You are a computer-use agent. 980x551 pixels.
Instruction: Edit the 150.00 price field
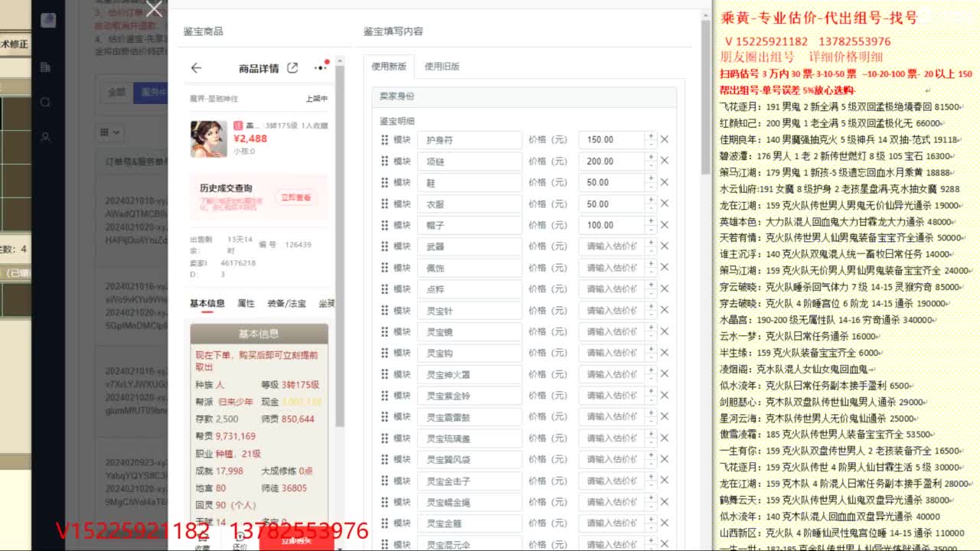(x=612, y=140)
